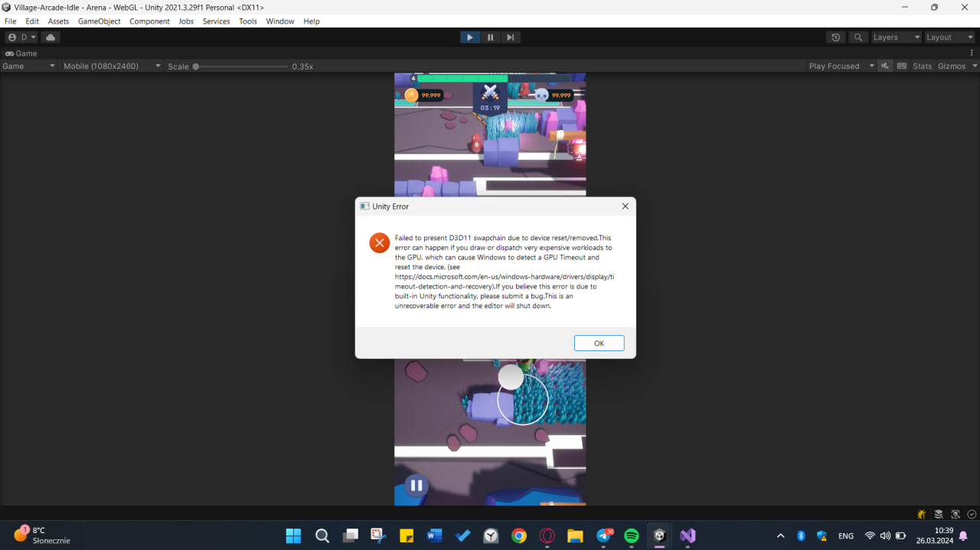Open the Game view three-dot options menu
The height and width of the screenshot is (550, 980).
pyautogui.click(x=972, y=54)
